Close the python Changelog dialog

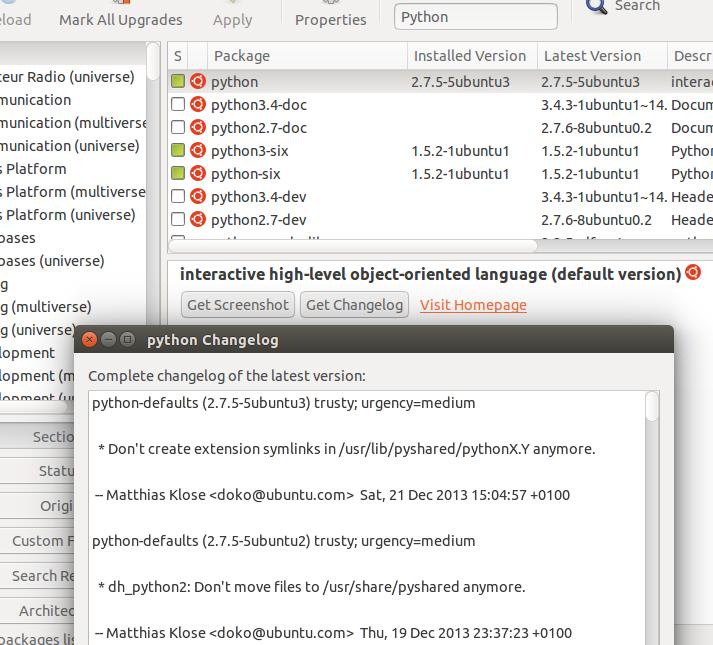coord(89,340)
